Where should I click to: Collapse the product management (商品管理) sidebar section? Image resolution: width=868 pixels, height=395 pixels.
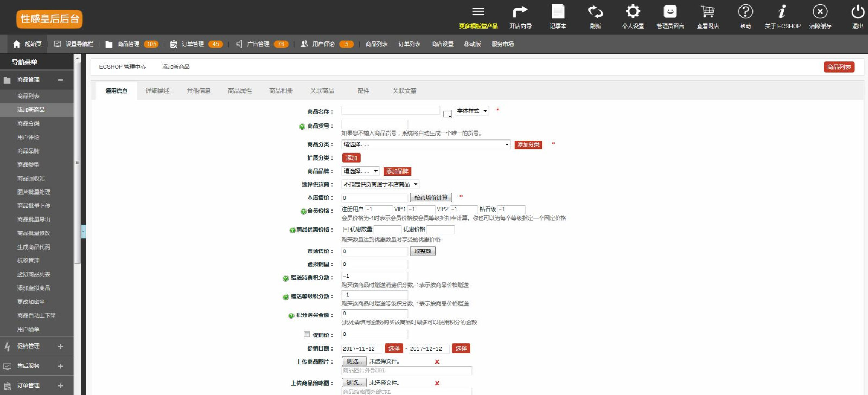click(60, 80)
